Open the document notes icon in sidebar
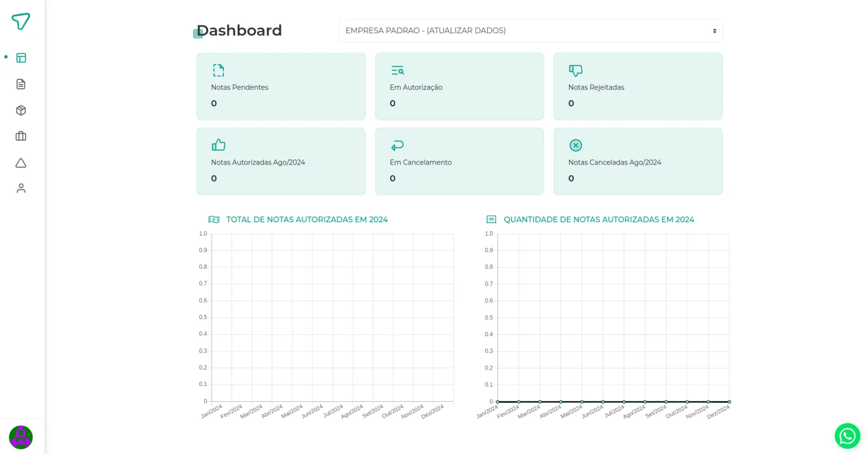Viewport: 868px width, 454px height. coord(21,84)
